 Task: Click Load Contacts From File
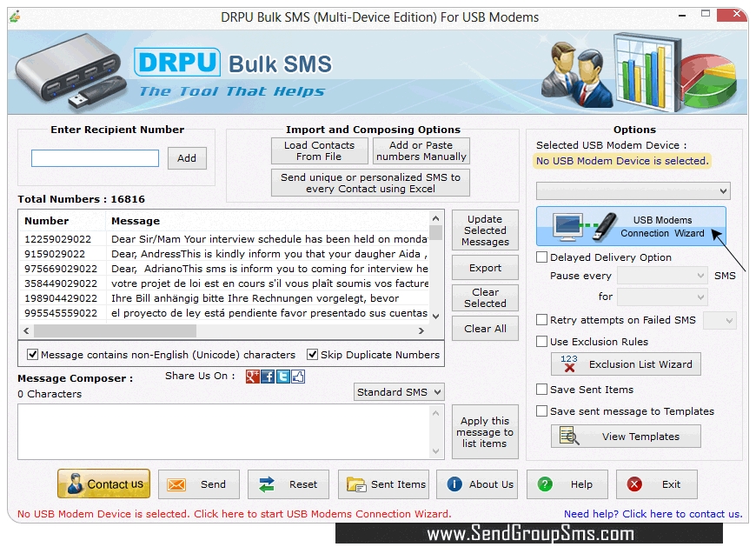[319, 151]
